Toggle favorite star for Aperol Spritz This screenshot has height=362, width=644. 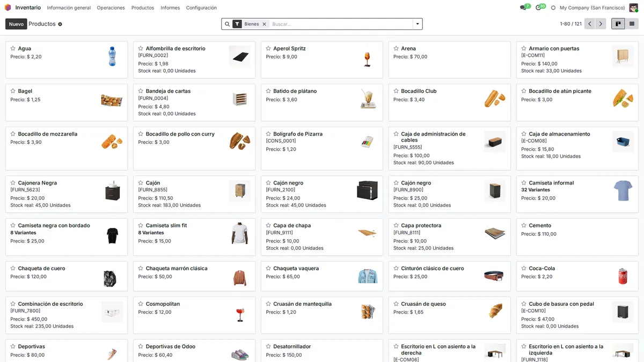click(268, 48)
